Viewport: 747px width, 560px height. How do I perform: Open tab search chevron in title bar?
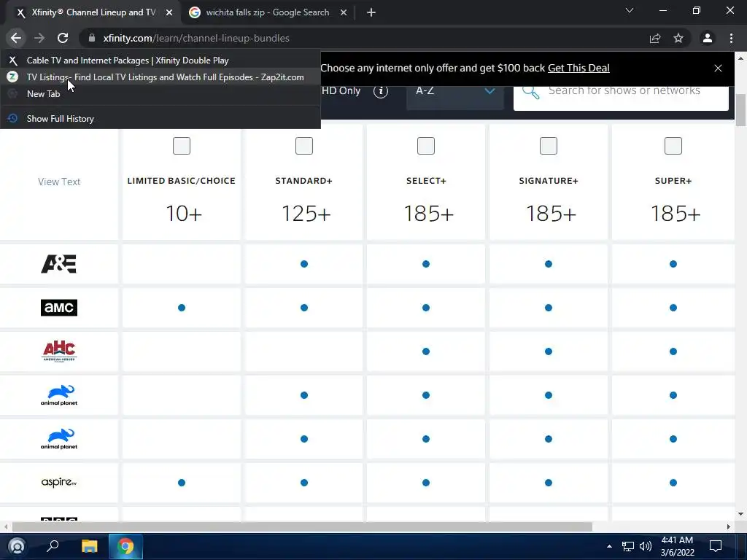point(630,10)
